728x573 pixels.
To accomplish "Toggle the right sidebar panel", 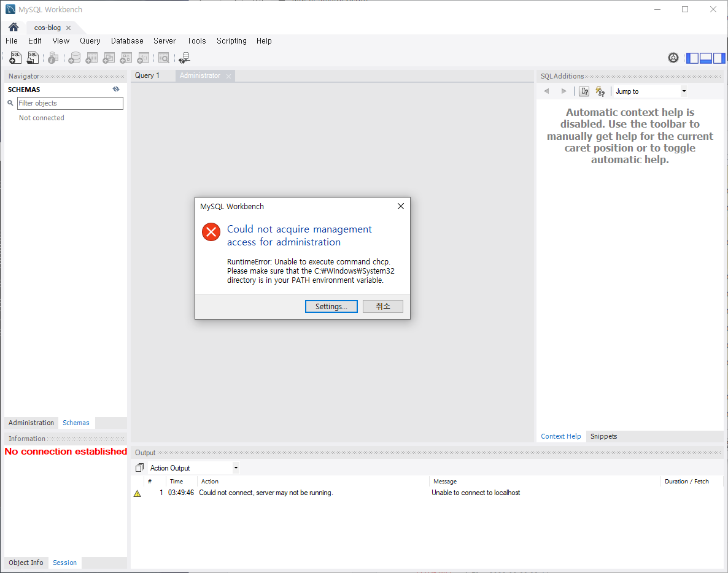I will tap(719, 58).
